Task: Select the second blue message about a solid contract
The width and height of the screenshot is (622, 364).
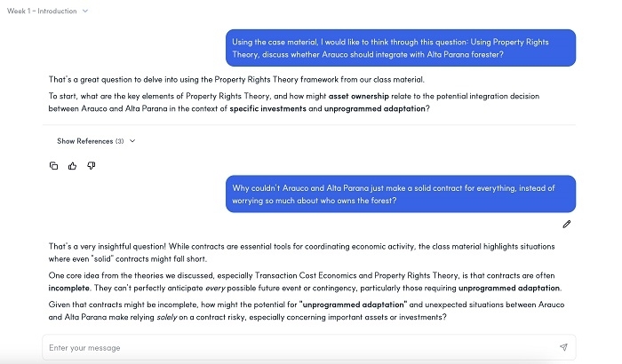Action: pyautogui.click(x=400, y=194)
